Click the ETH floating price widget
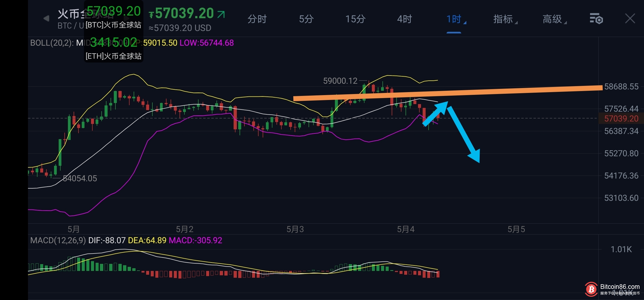This screenshot has height=300, width=644. point(114,48)
